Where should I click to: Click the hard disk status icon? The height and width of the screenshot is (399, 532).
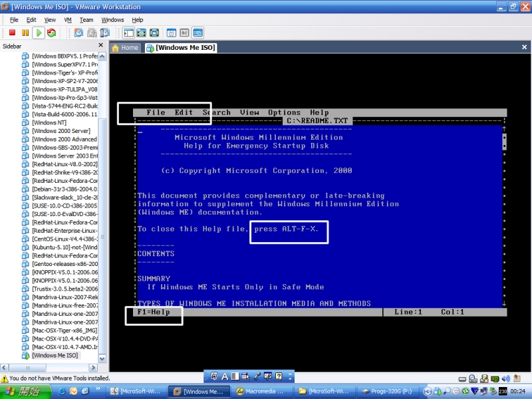462,379
